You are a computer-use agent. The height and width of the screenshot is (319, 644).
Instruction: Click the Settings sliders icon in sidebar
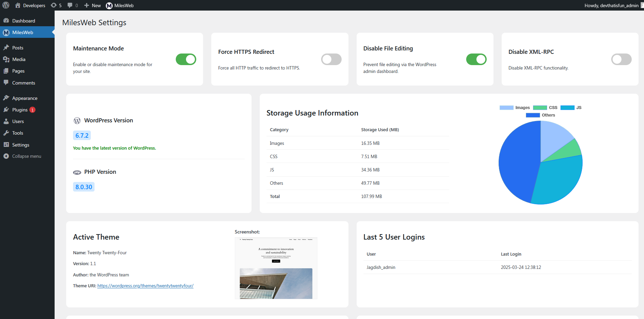click(x=6, y=145)
